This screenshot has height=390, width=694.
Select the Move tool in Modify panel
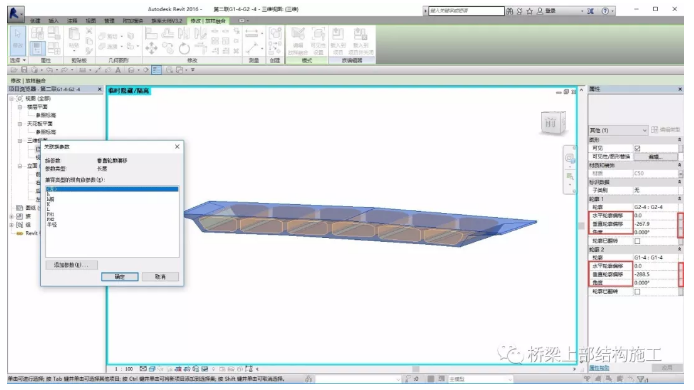tap(151, 48)
